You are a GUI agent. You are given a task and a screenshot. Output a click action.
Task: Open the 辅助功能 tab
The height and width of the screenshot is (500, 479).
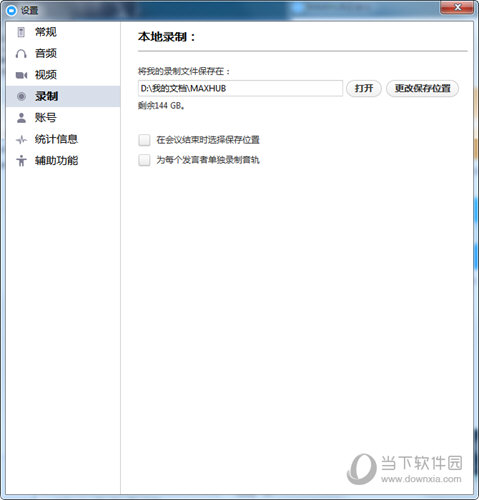pyautogui.click(x=63, y=161)
